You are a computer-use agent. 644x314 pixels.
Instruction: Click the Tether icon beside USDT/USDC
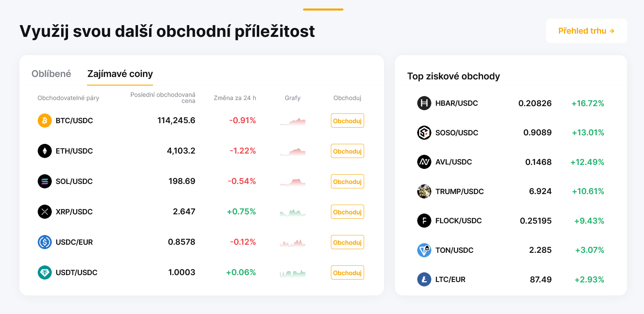(45, 272)
